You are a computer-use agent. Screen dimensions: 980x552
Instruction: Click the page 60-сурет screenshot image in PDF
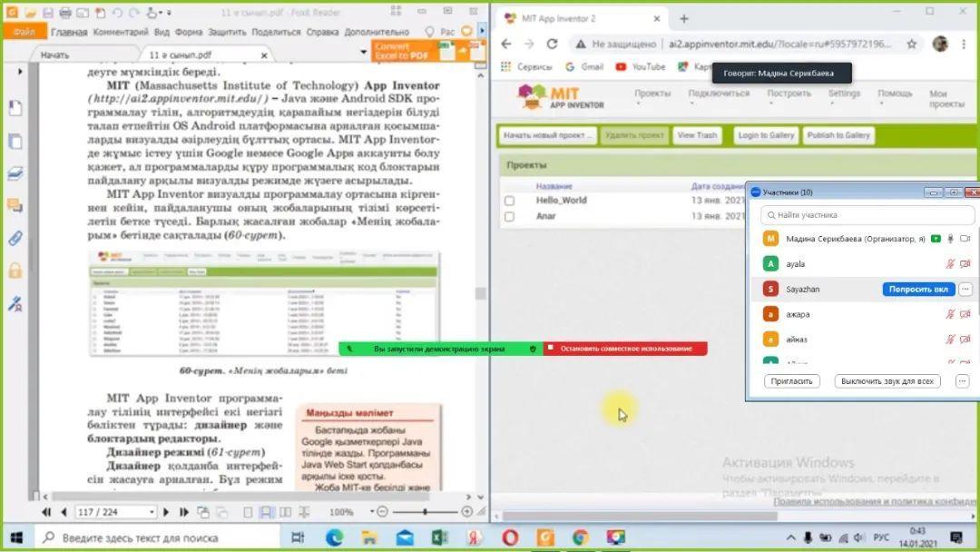264,304
